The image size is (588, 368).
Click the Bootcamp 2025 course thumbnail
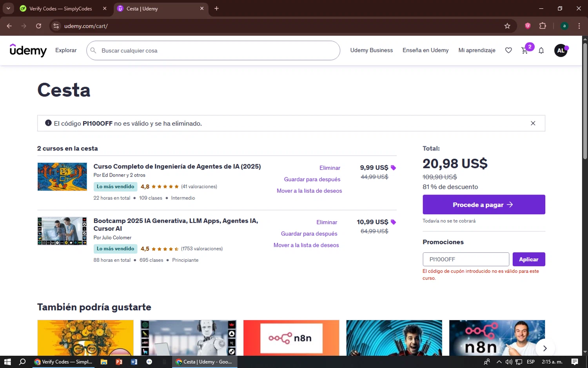click(x=62, y=231)
